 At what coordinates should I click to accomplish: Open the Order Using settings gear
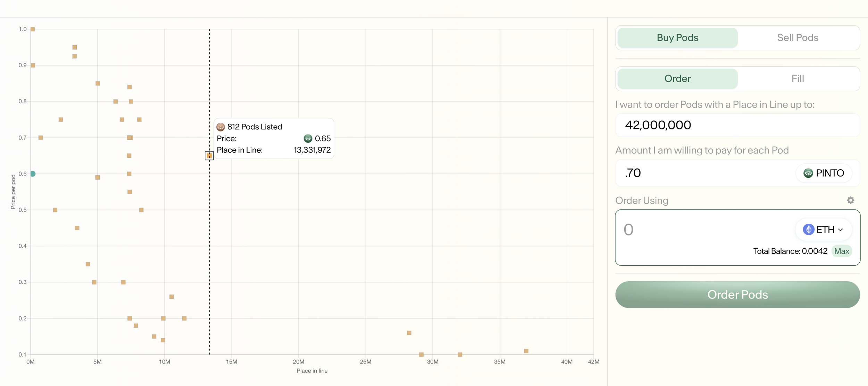click(x=850, y=200)
